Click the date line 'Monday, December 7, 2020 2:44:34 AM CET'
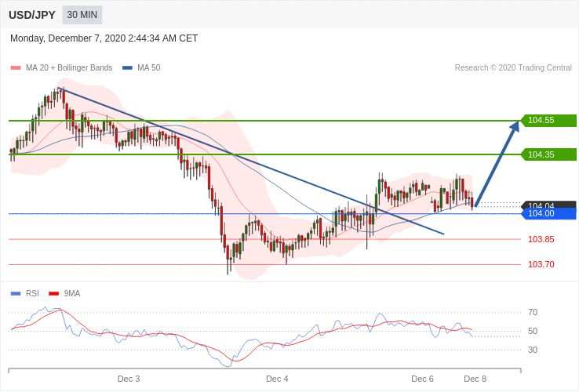The height and width of the screenshot is (392, 579). point(104,38)
